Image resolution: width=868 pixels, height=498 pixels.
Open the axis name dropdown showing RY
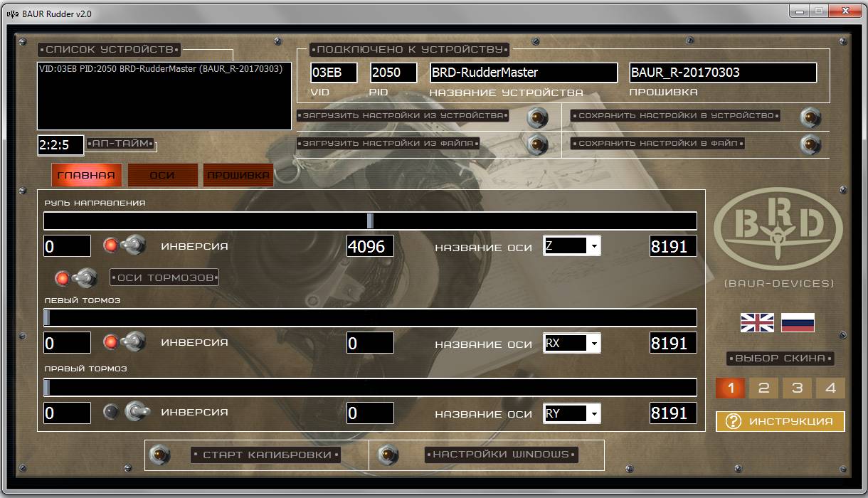pyautogui.click(x=572, y=413)
